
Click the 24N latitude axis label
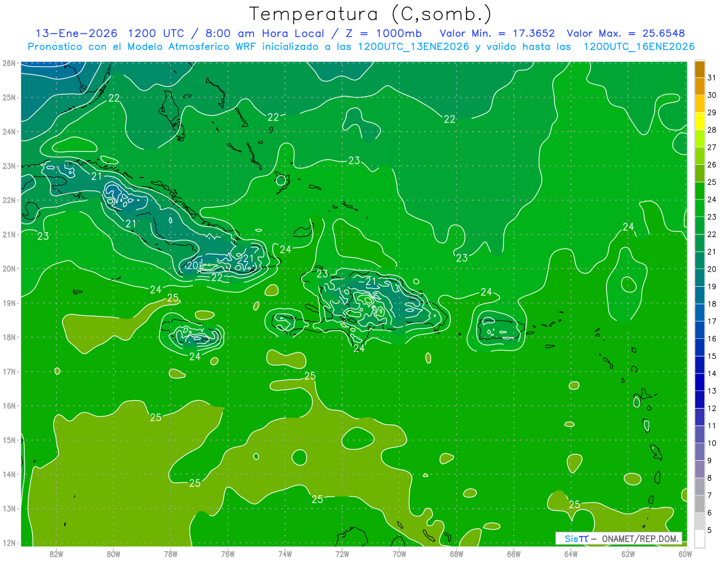(8, 132)
